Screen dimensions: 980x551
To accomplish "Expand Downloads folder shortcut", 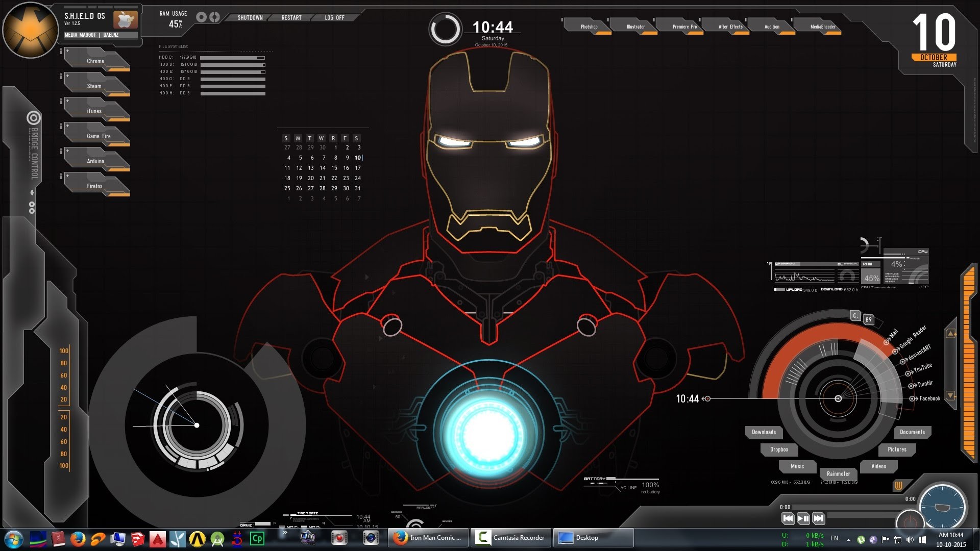I will tap(763, 431).
